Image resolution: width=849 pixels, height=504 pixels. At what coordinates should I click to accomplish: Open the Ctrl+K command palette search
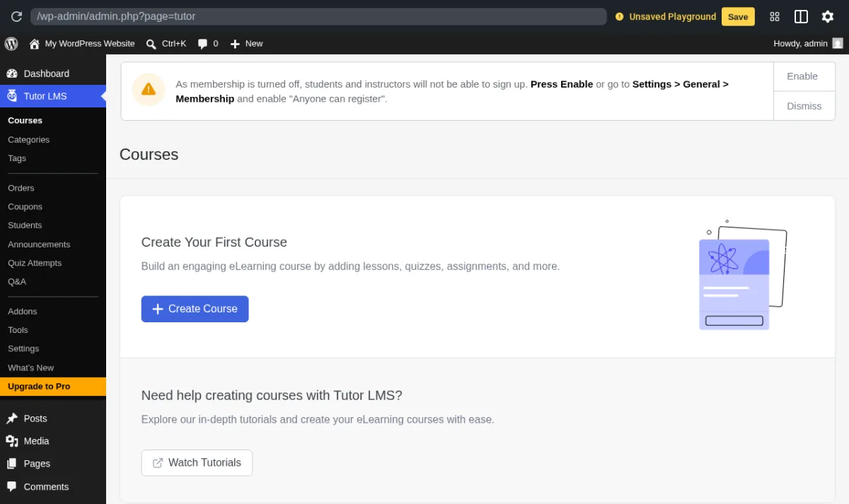point(166,44)
